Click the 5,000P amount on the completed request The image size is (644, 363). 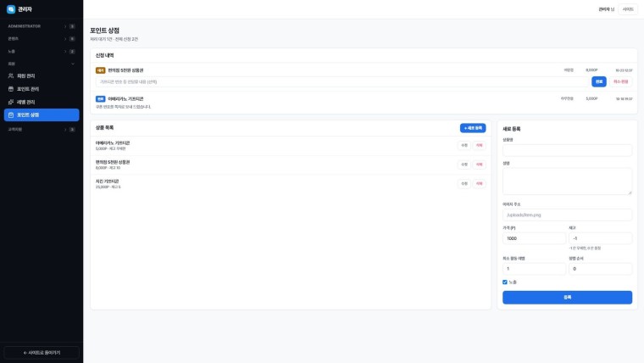click(591, 98)
